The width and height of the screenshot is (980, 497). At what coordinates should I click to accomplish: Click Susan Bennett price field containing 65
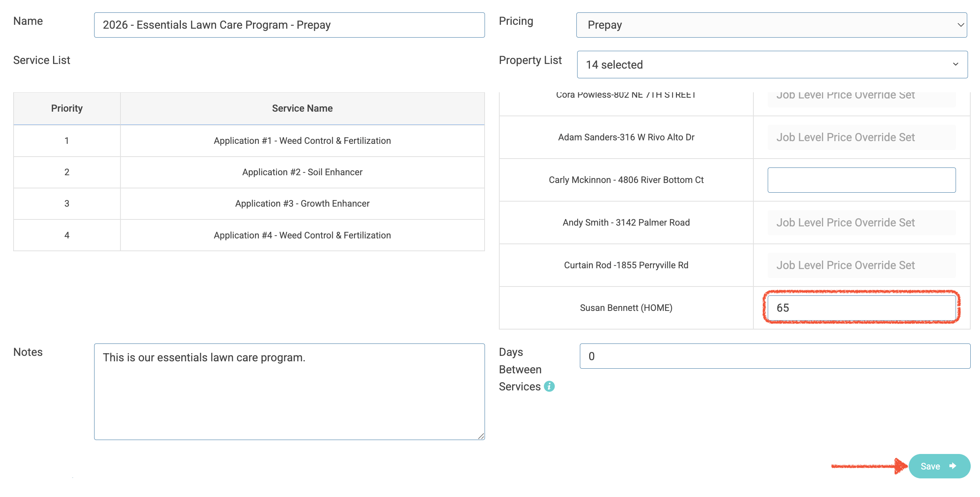tap(861, 308)
